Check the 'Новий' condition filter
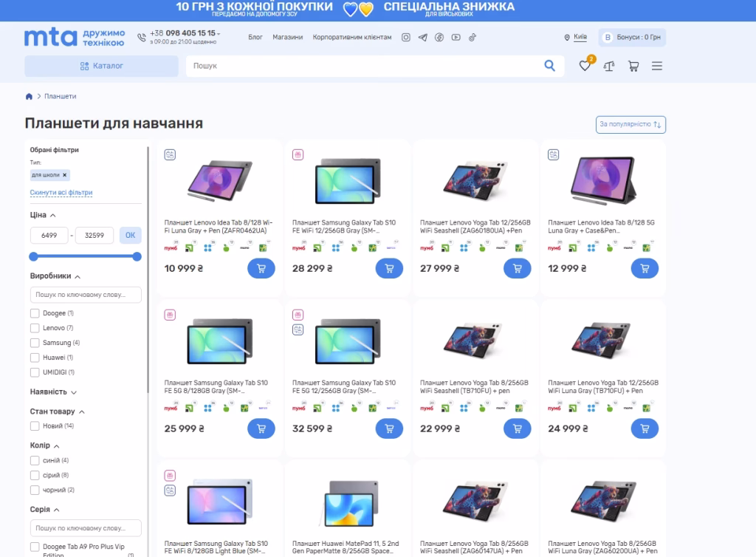 click(35, 426)
